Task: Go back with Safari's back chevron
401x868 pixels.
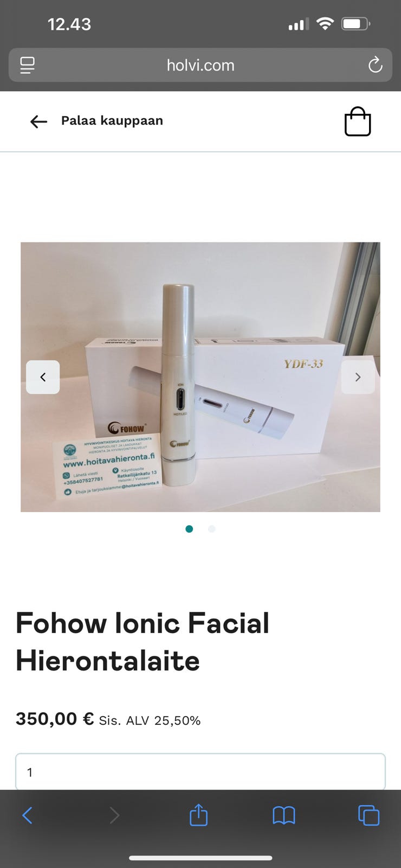Action: click(27, 815)
